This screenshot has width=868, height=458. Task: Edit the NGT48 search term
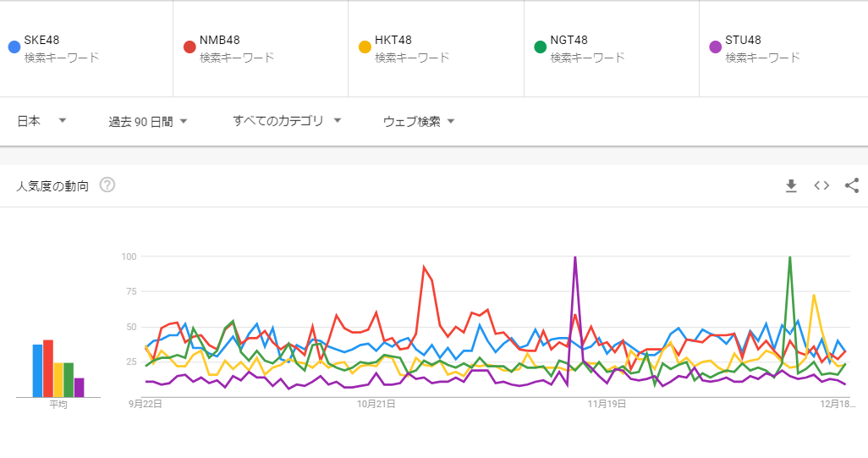pyautogui.click(x=569, y=40)
